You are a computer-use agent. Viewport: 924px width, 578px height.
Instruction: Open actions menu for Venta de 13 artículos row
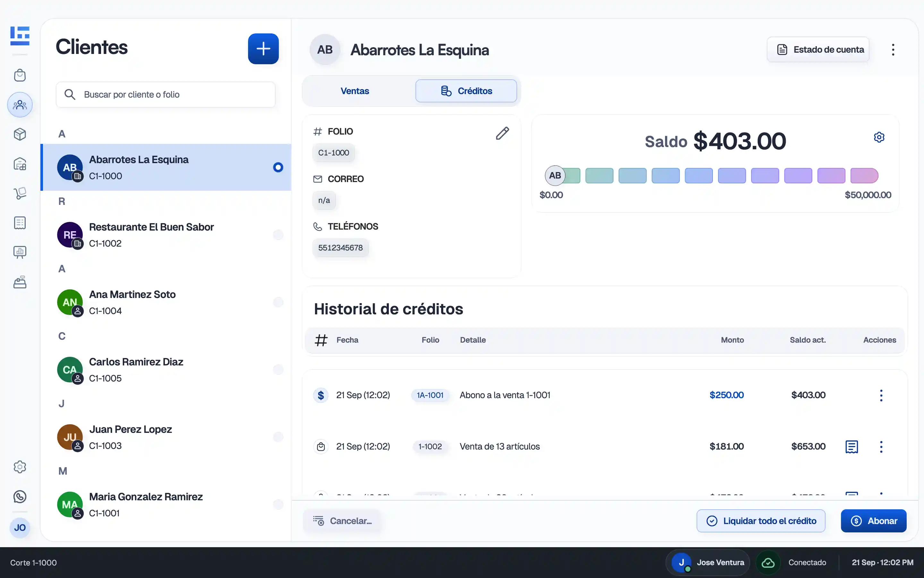point(881,446)
